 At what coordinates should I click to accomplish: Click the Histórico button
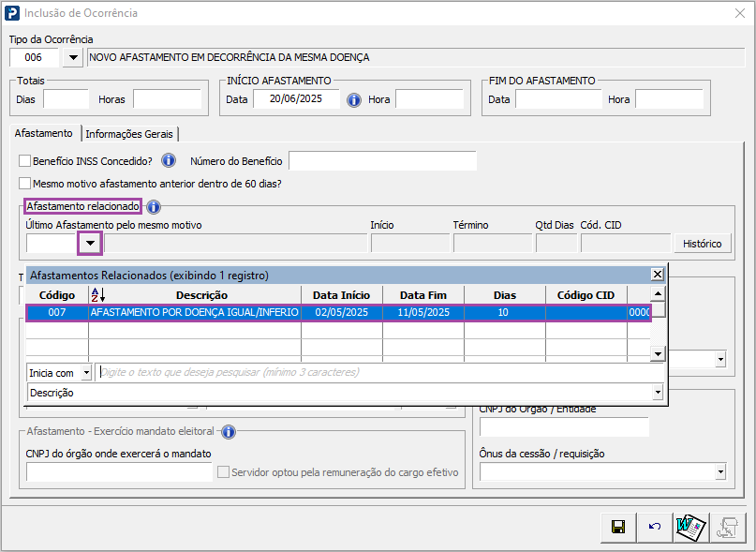702,244
